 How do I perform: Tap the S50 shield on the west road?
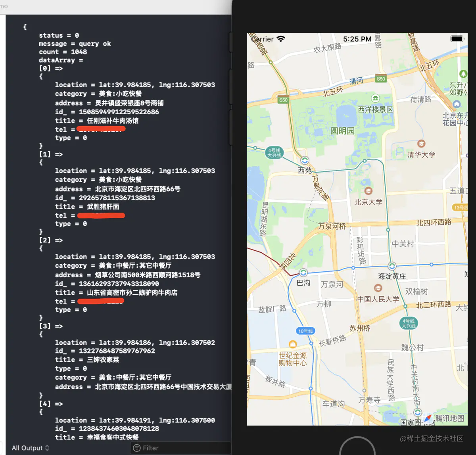(x=283, y=100)
